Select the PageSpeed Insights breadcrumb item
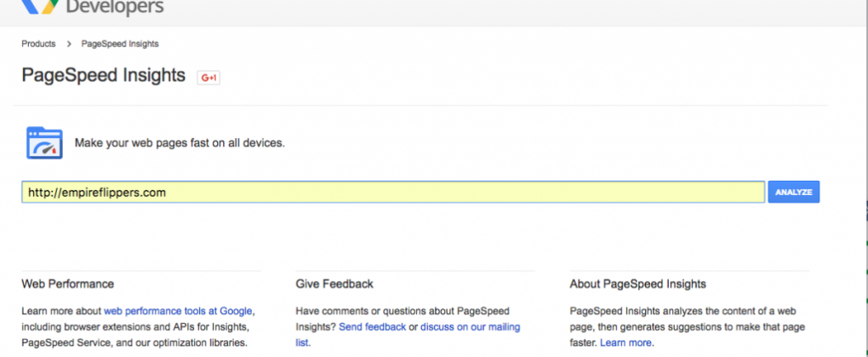The width and height of the screenshot is (868, 357). click(119, 43)
